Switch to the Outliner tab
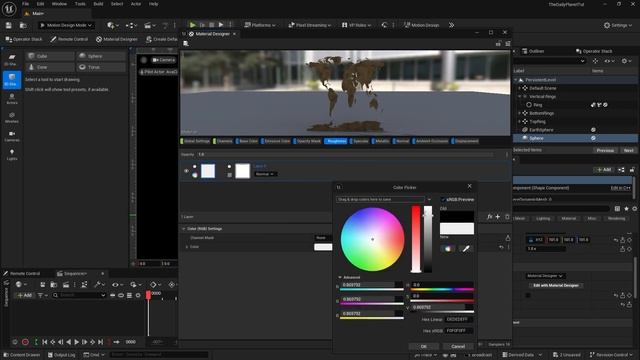The image size is (640, 360). tap(533, 51)
